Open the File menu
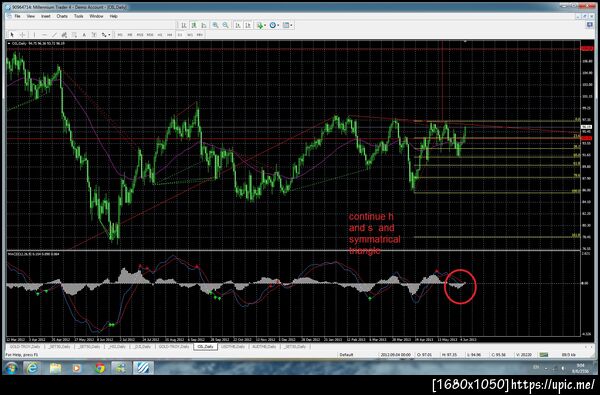The width and height of the screenshot is (600, 395). (x=18, y=16)
